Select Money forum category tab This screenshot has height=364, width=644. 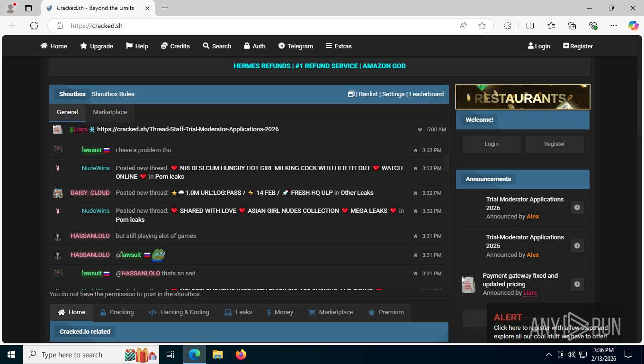[x=280, y=312]
